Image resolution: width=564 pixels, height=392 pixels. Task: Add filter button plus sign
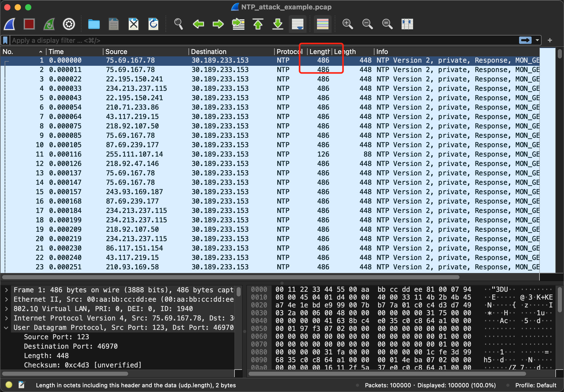pyautogui.click(x=550, y=40)
